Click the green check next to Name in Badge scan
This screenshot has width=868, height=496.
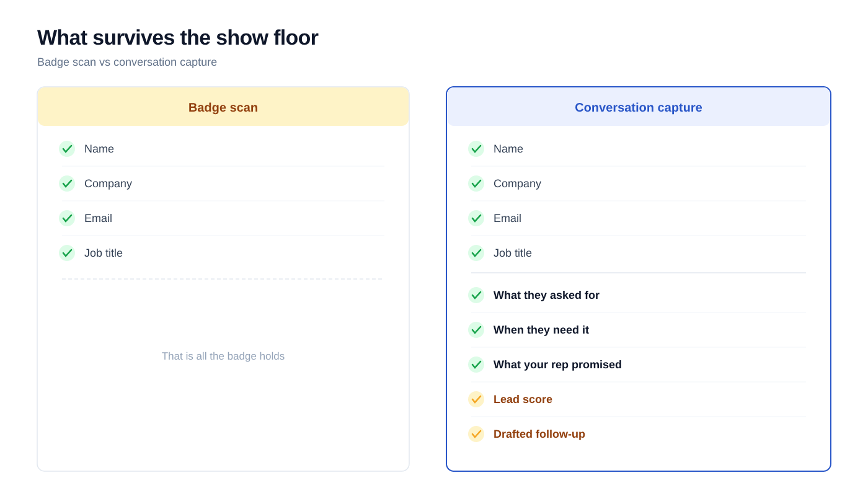click(67, 149)
